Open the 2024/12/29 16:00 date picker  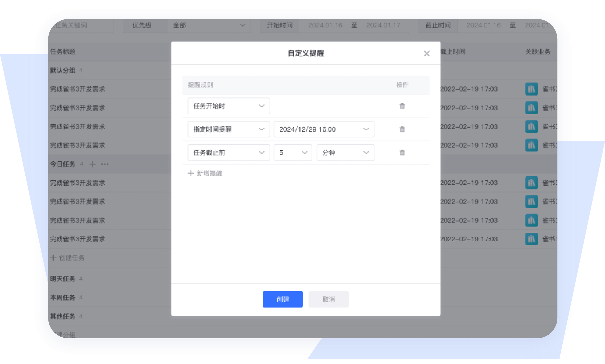tap(324, 129)
